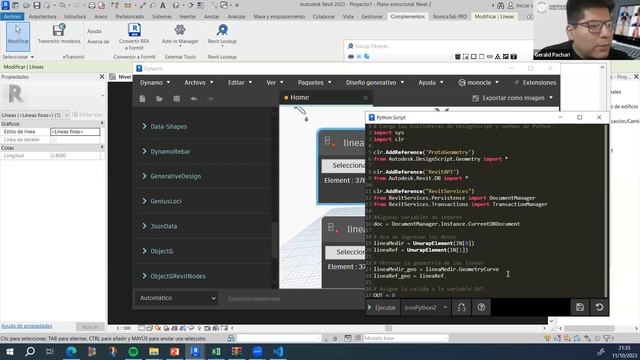
Task: Open Ver menu in Dynamo
Action: click(275, 82)
